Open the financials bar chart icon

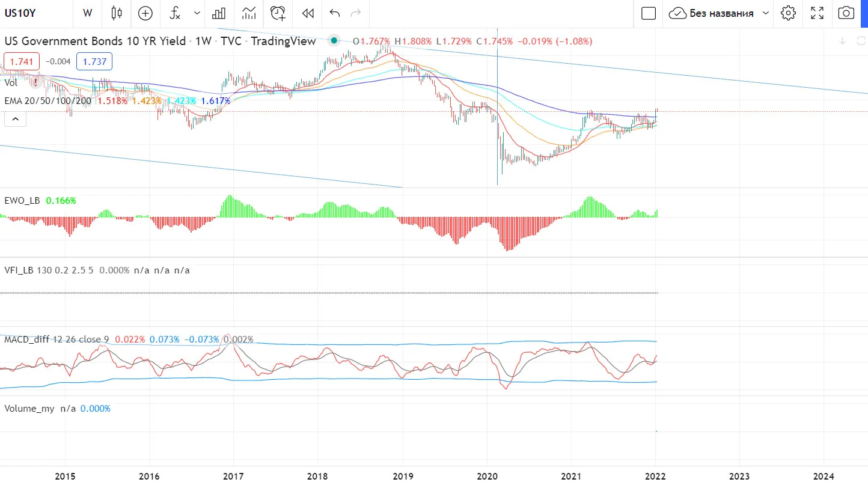coord(219,13)
